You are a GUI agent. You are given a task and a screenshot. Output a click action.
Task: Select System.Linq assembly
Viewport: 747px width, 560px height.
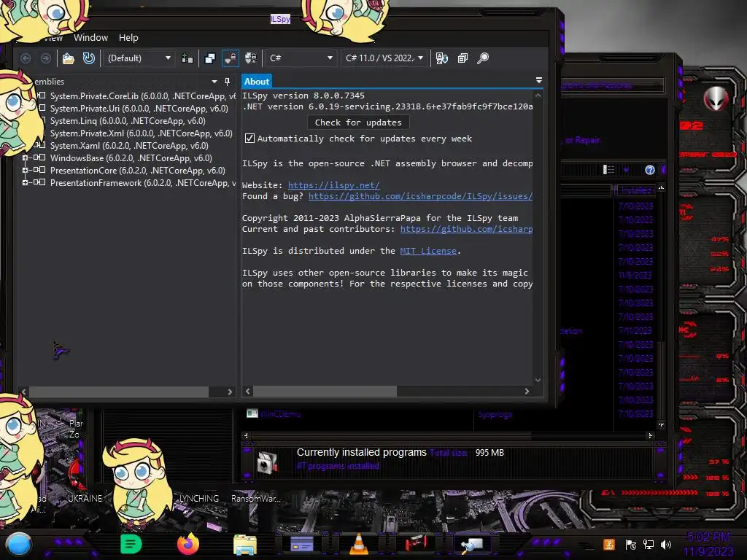click(x=128, y=121)
